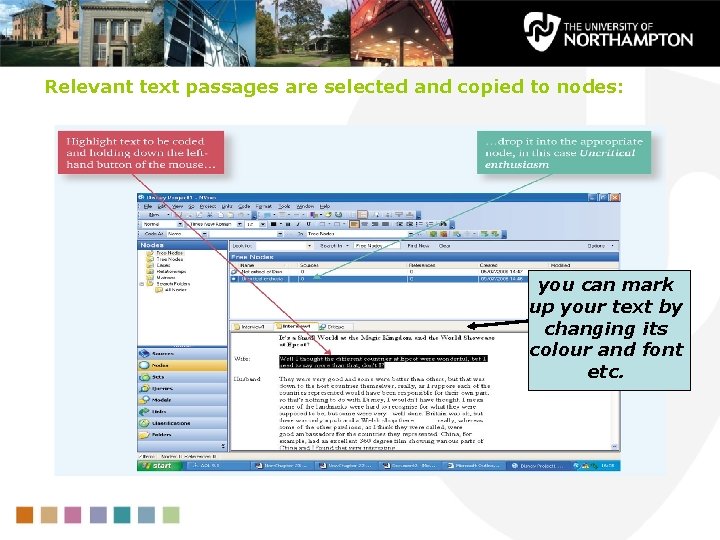Switch to Microsoft Outlook taskbar item

pyautogui.click(x=474, y=466)
